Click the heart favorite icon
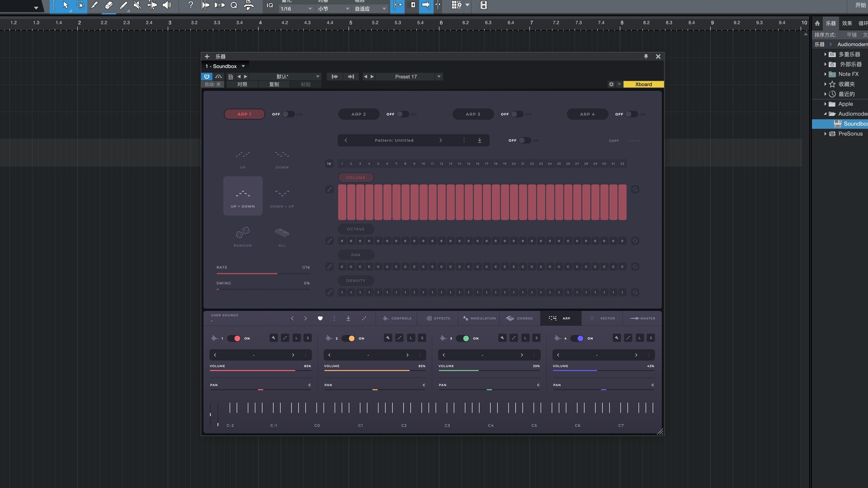 320,319
